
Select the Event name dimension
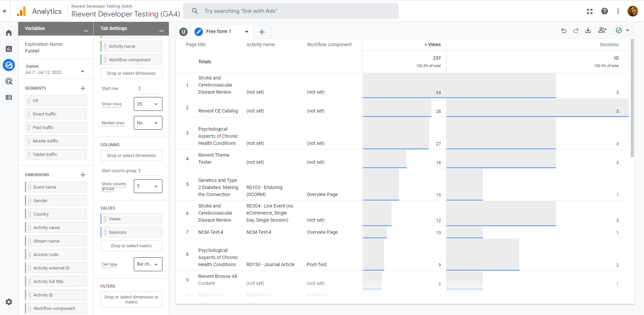(x=56, y=187)
